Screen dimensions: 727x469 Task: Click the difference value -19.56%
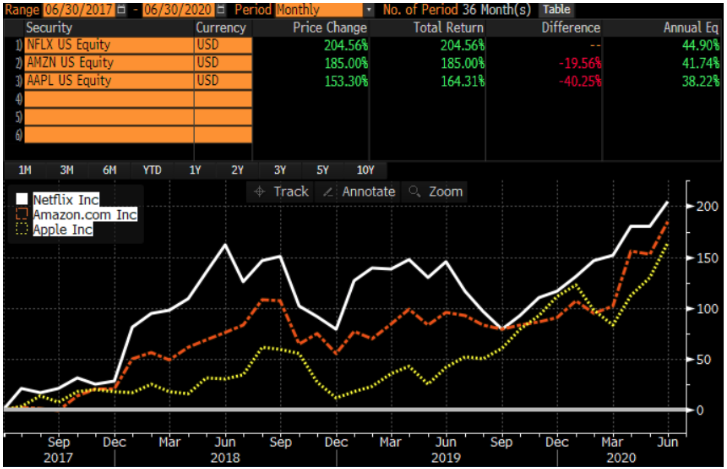(x=580, y=63)
